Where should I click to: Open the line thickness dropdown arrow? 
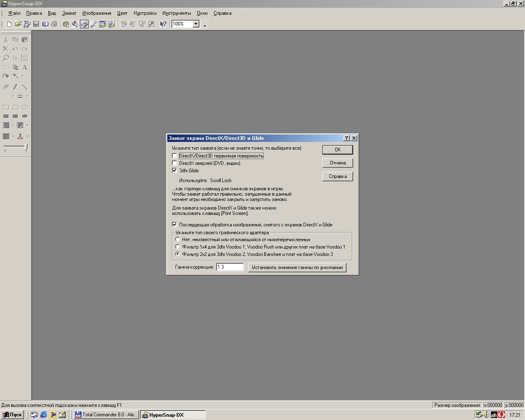coord(27,96)
